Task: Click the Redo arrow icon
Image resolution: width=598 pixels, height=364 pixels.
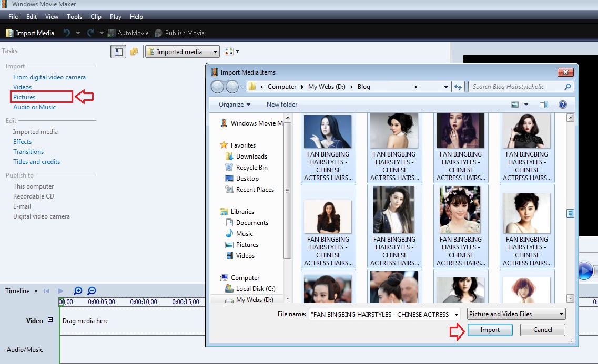Action: click(x=90, y=33)
